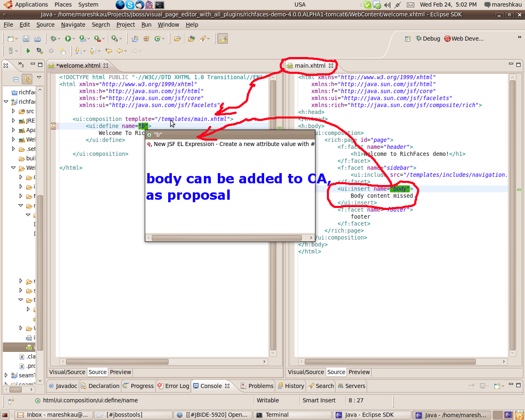The width and height of the screenshot is (525, 420).
Task: Click the Collapse All icon in Package Explorer
Action: [16, 79]
